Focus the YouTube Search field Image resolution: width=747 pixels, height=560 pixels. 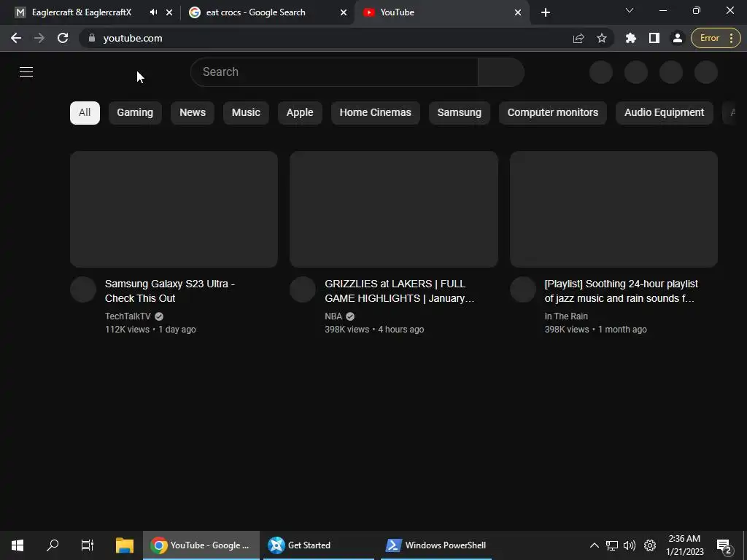pos(334,72)
